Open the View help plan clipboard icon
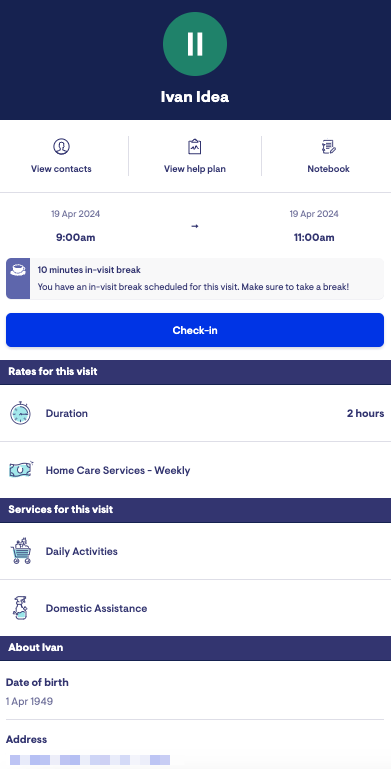The width and height of the screenshot is (391, 769). pyautogui.click(x=195, y=146)
